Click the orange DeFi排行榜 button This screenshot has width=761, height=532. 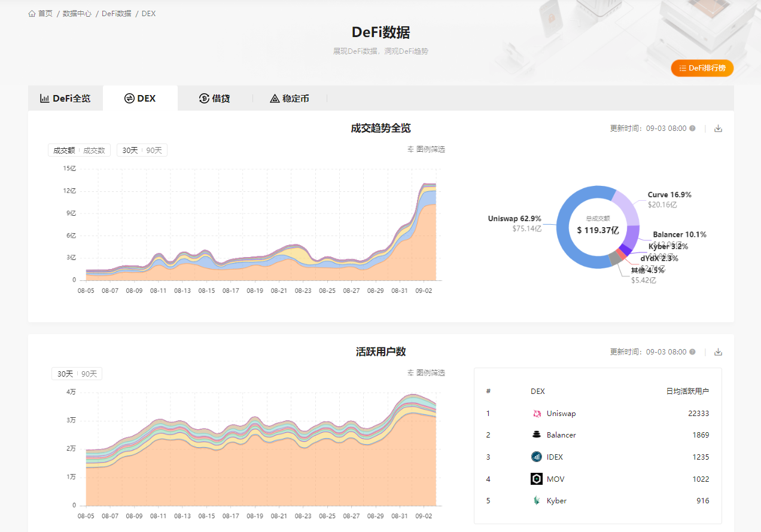pyautogui.click(x=702, y=68)
